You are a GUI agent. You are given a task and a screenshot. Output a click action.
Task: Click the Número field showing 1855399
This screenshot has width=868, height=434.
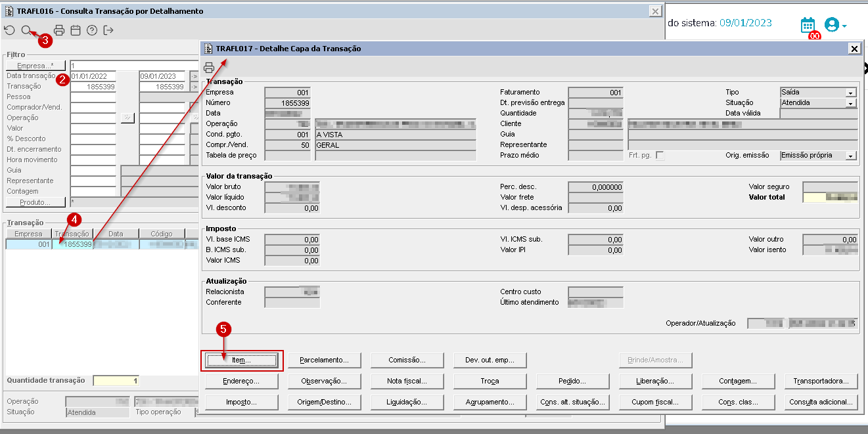[x=288, y=103]
